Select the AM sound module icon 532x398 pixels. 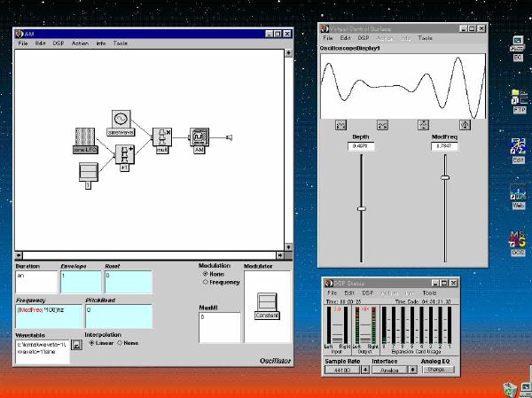[x=199, y=137]
